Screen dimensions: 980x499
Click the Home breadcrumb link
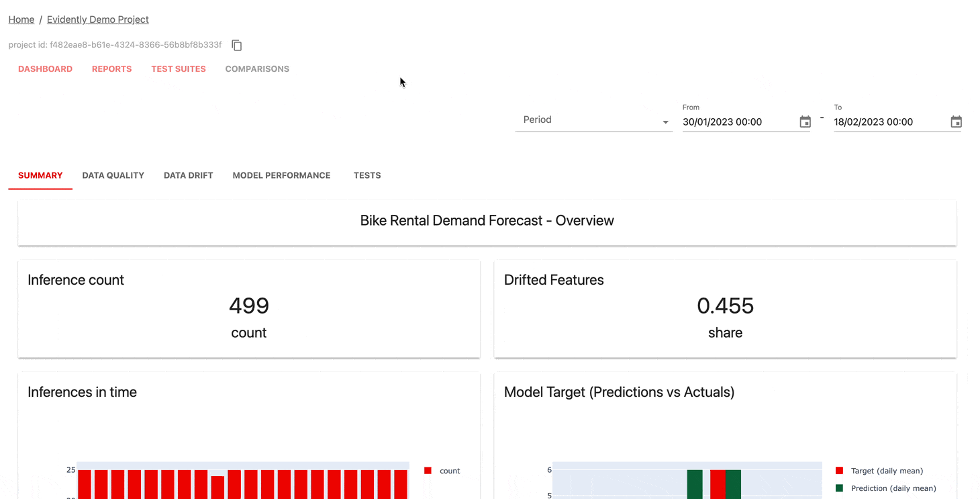point(21,19)
